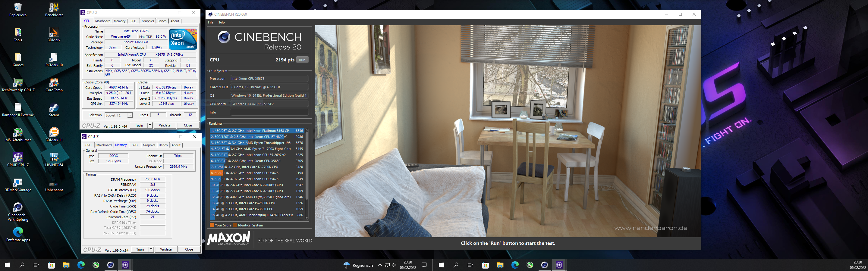Click the Close button in the CPU-Z window showing Core Speed
Screen dimensions: 868x271
point(188,125)
